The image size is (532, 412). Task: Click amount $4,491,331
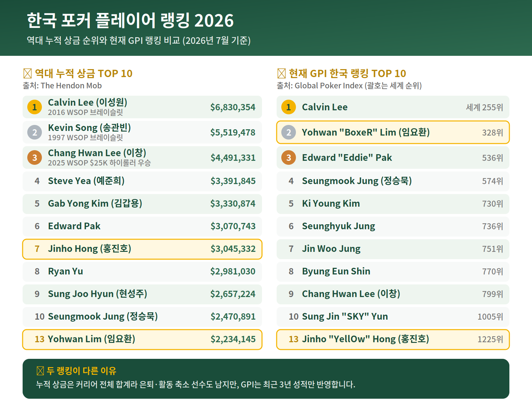click(x=233, y=158)
